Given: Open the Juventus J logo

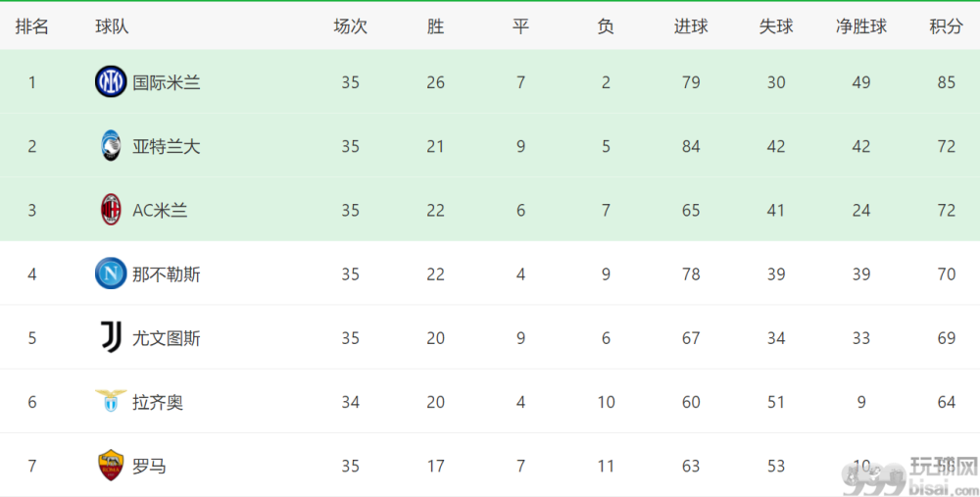Looking at the screenshot, I should (111, 337).
